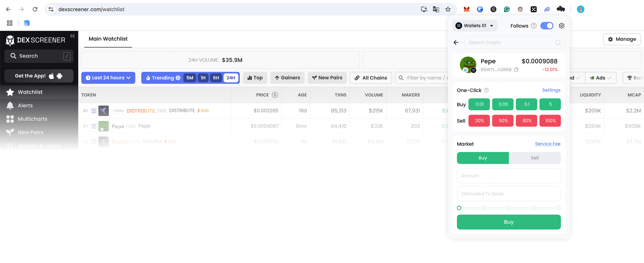Switch market mode to Sell

pyautogui.click(x=535, y=158)
